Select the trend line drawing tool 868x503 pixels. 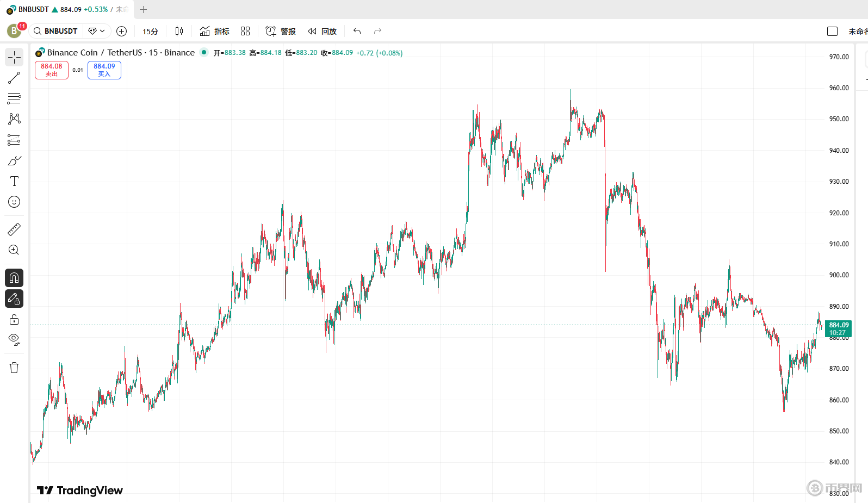[x=14, y=78]
